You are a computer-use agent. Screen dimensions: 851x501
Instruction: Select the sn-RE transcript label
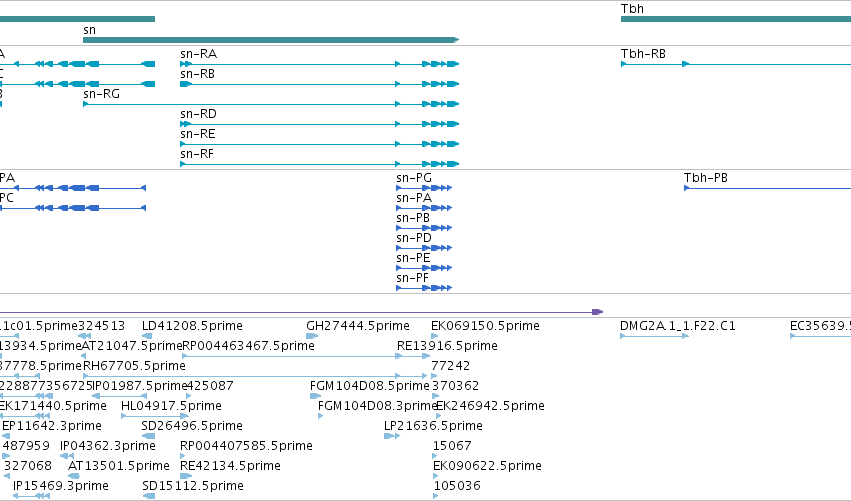198,134
